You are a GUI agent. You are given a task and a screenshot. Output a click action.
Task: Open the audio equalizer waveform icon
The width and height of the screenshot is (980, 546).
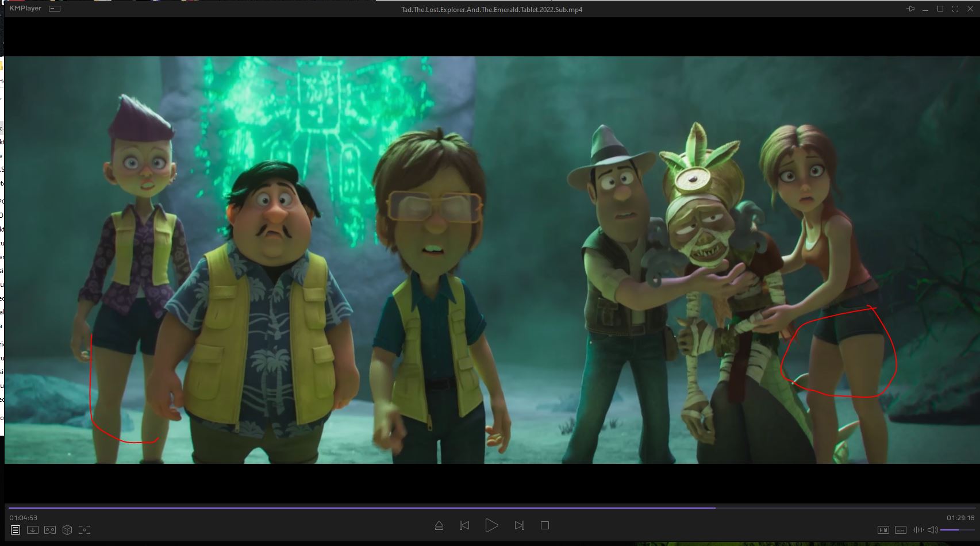click(918, 530)
